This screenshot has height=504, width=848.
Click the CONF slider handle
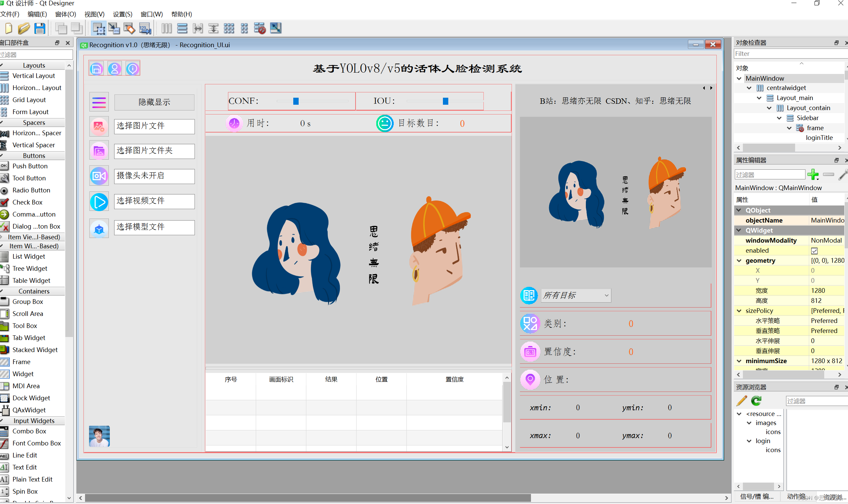pos(296,101)
